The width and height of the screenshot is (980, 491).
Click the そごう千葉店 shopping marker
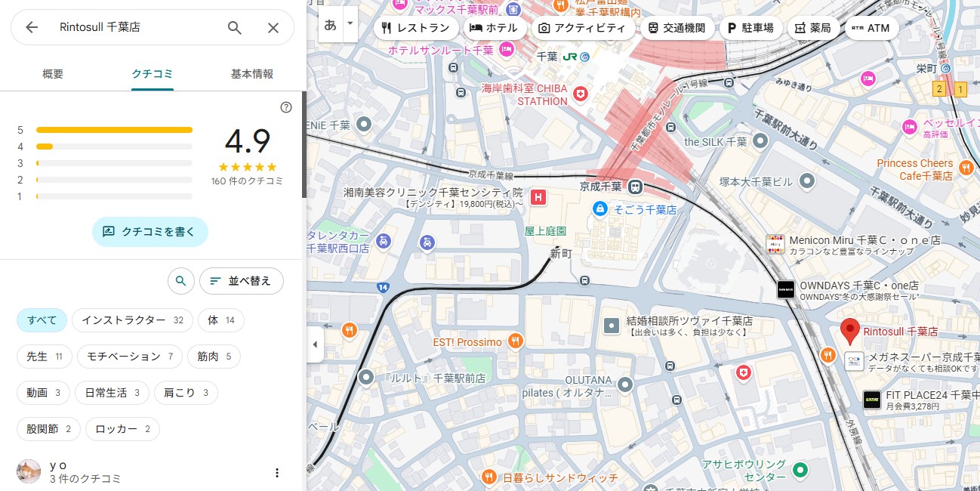[599, 208]
